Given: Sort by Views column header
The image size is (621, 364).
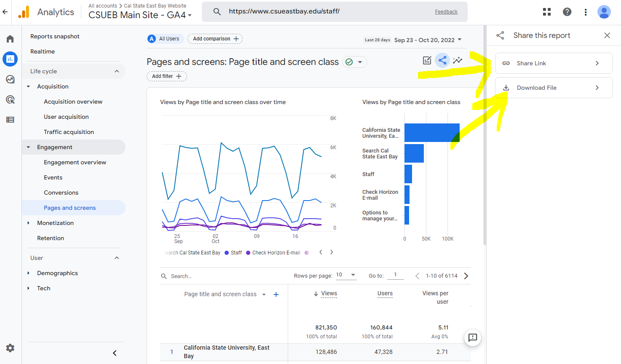Looking at the screenshot, I should (x=329, y=294).
